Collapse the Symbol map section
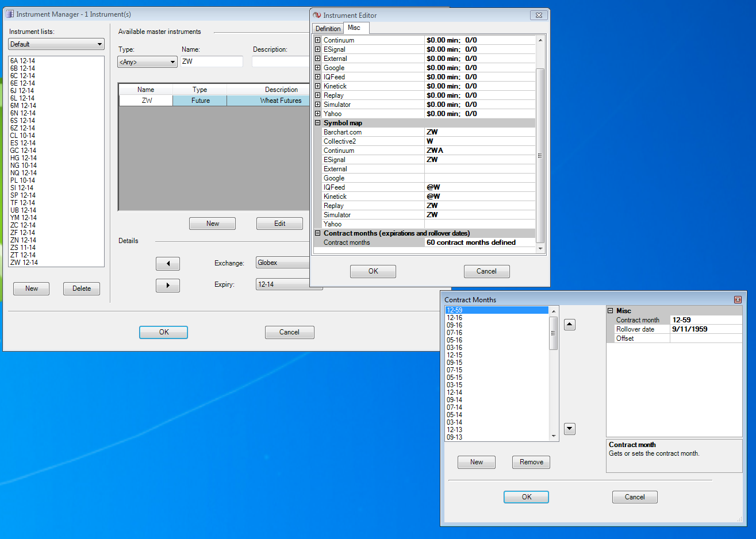 coord(317,123)
